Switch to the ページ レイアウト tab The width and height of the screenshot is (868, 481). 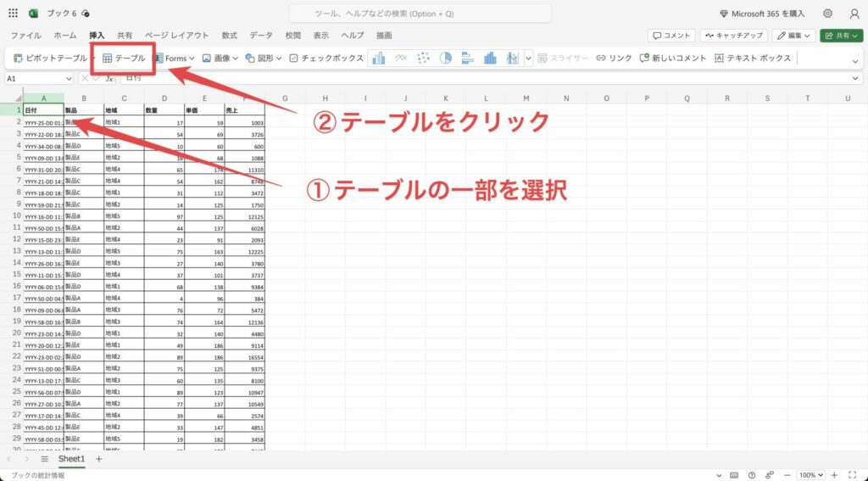tap(176, 36)
